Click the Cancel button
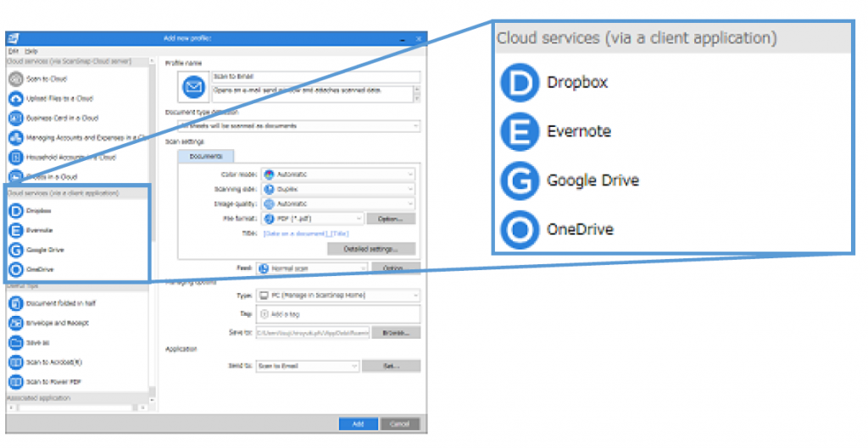Screen dimensions: 868x448 pos(400,424)
